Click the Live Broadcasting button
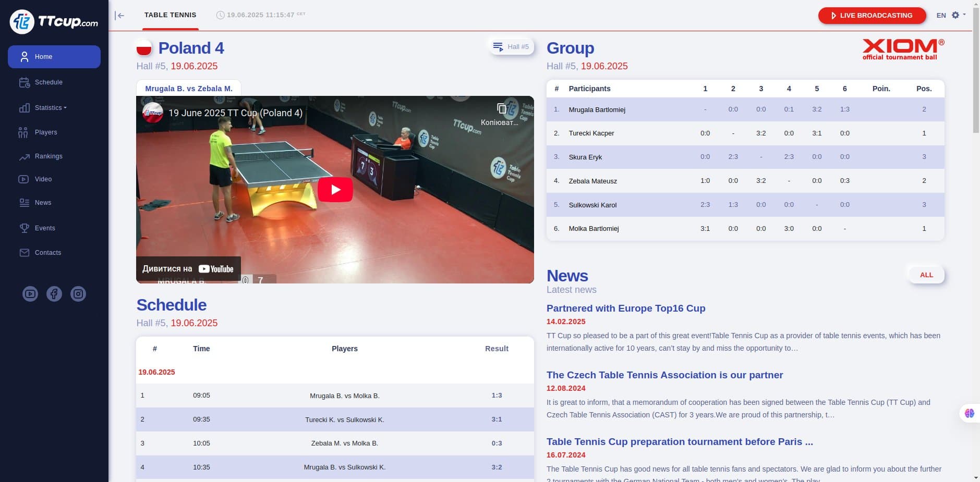980x482 pixels. click(872, 16)
